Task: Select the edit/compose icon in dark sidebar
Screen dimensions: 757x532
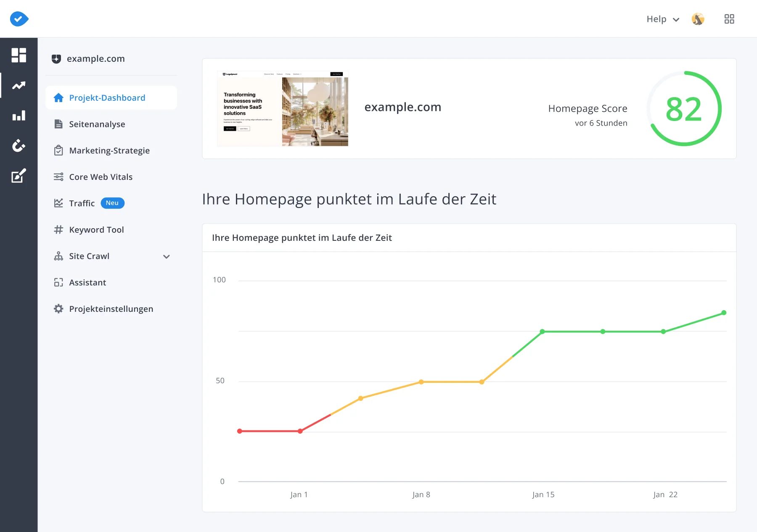Action: (x=19, y=176)
